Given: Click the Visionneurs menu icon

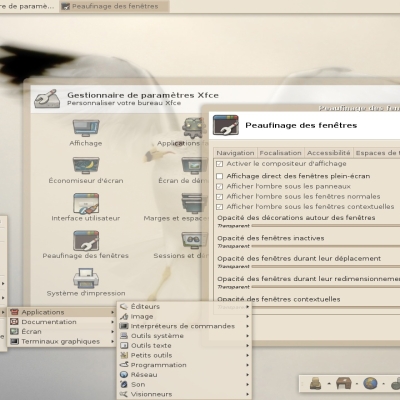Looking at the screenshot, I should pyautogui.click(x=124, y=394).
